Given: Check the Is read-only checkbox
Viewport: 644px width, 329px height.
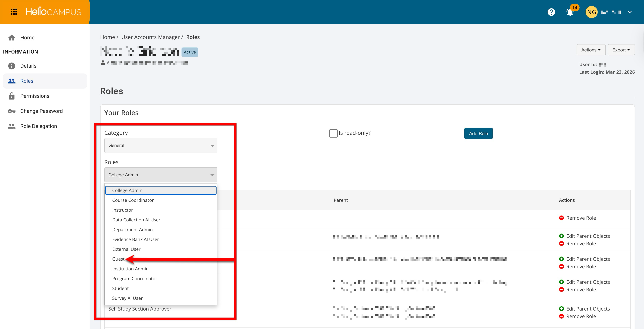Looking at the screenshot, I should 333,133.
